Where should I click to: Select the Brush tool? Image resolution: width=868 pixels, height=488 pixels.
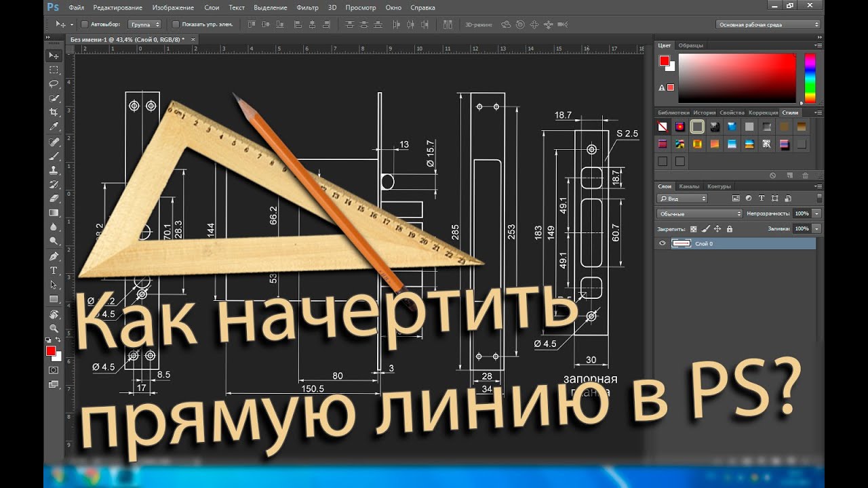(x=54, y=157)
